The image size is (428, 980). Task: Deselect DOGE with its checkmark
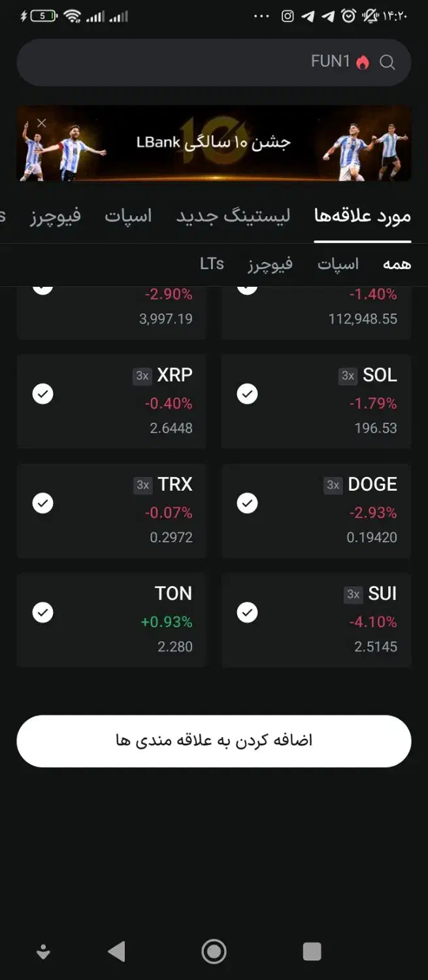pyautogui.click(x=247, y=503)
